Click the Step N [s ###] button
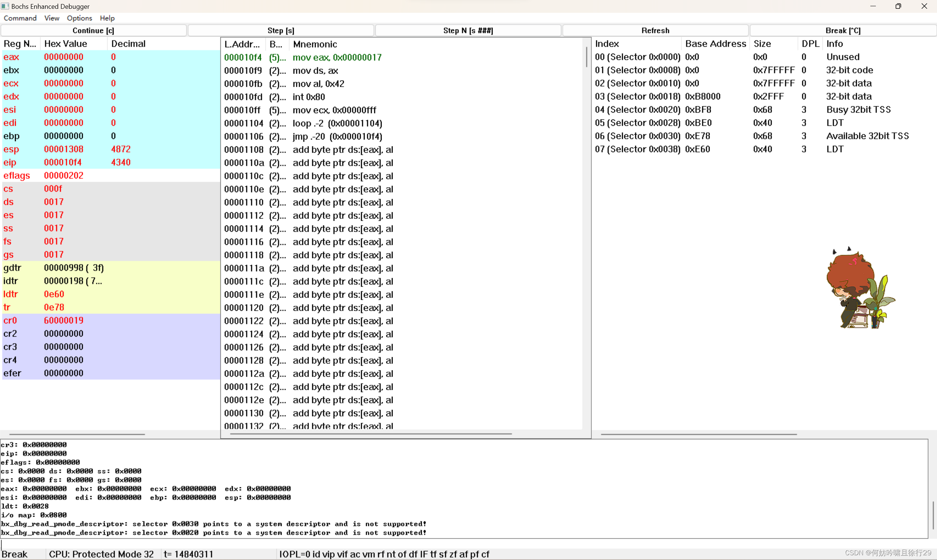Image resolution: width=937 pixels, height=560 pixels. [468, 31]
